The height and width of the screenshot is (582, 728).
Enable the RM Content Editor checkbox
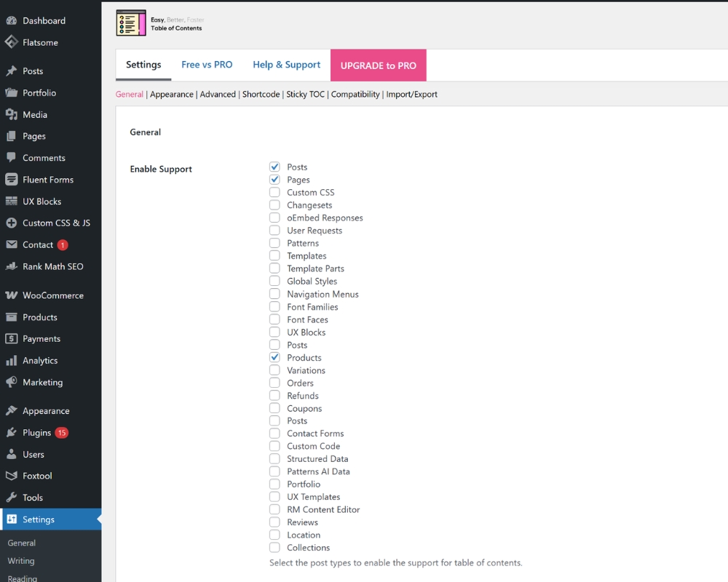[x=275, y=509]
